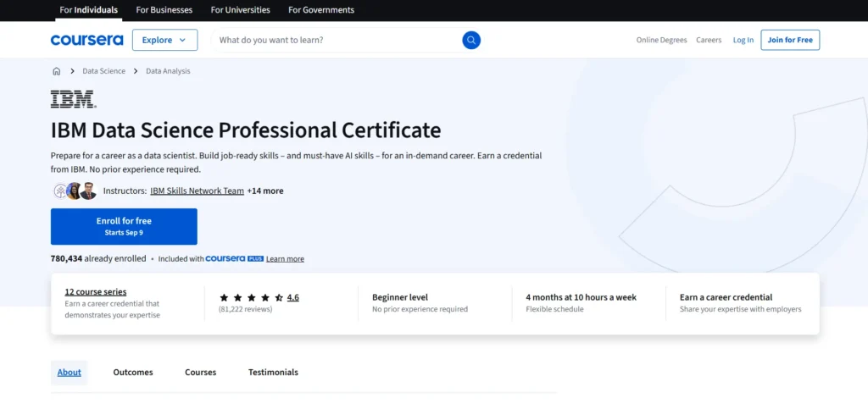Click the Join for Free button
This screenshot has height=409, width=868.
click(789, 40)
